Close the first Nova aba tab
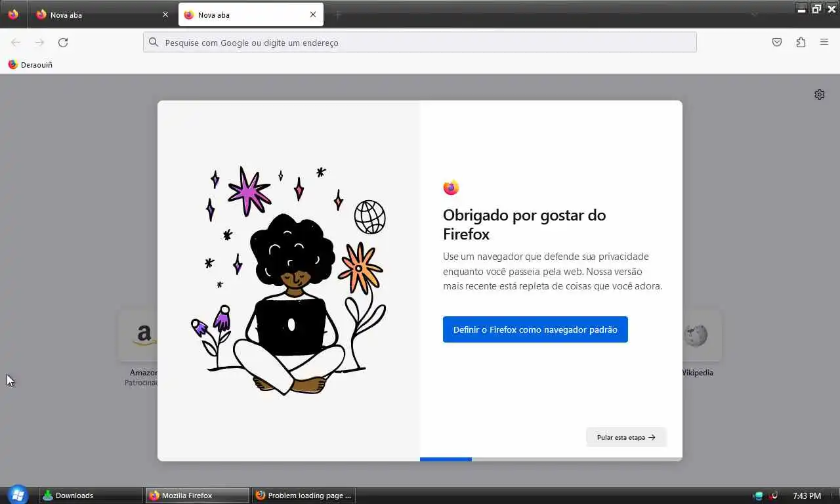This screenshot has height=504, width=840. (165, 14)
